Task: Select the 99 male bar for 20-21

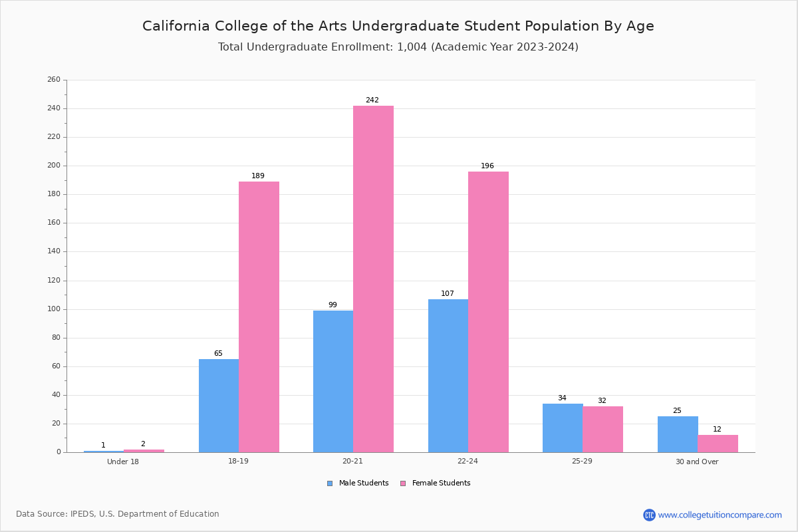Action: [x=333, y=382]
